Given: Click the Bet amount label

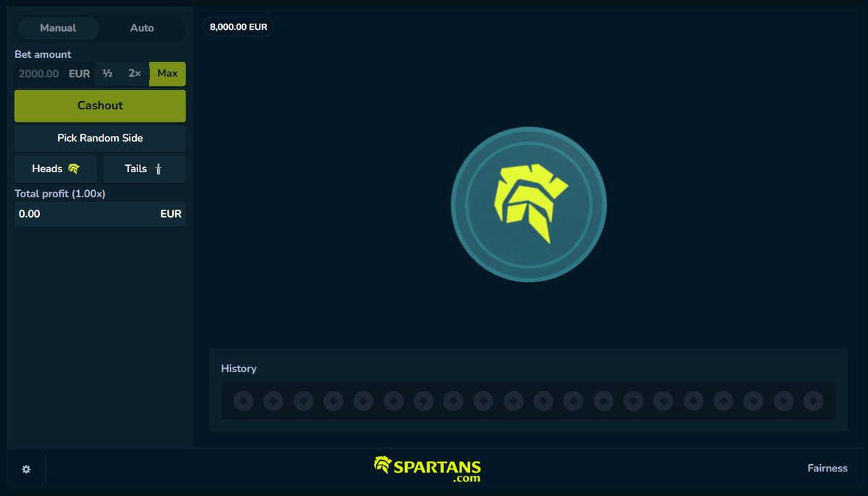Looking at the screenshot, I should (x=43, y=54).
